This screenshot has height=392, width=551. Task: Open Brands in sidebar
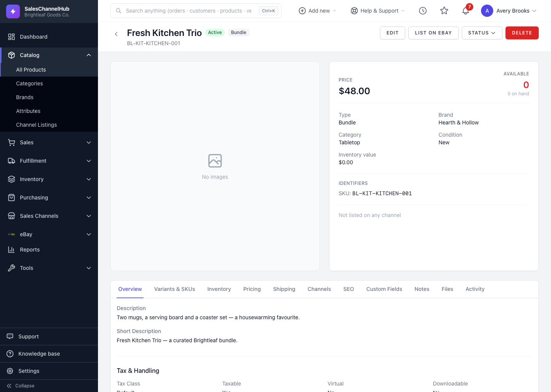pos(49,97)
